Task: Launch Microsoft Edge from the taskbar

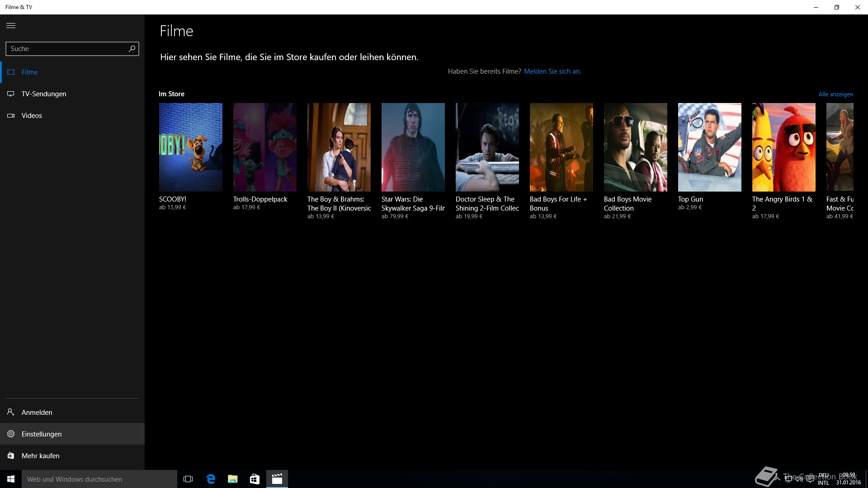Action: 211,479
